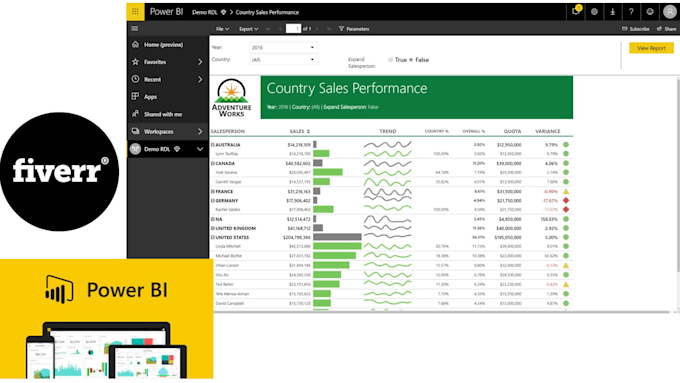Click the Workspaces icon in sidebar
Viewport: 680px width, 383px height.
coord(135,131)
